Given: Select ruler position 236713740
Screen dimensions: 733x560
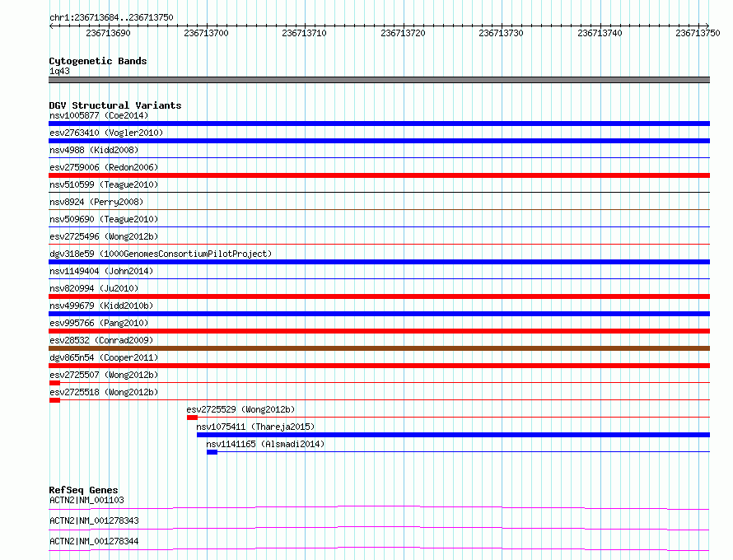Looking at the screenshot, I should [x=600, y=33].
